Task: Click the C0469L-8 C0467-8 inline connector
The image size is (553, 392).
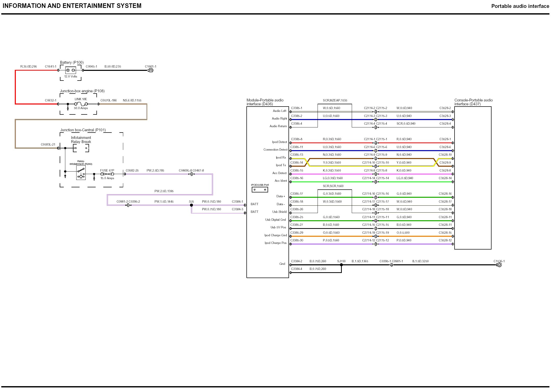Action: (x=192, y=174)
